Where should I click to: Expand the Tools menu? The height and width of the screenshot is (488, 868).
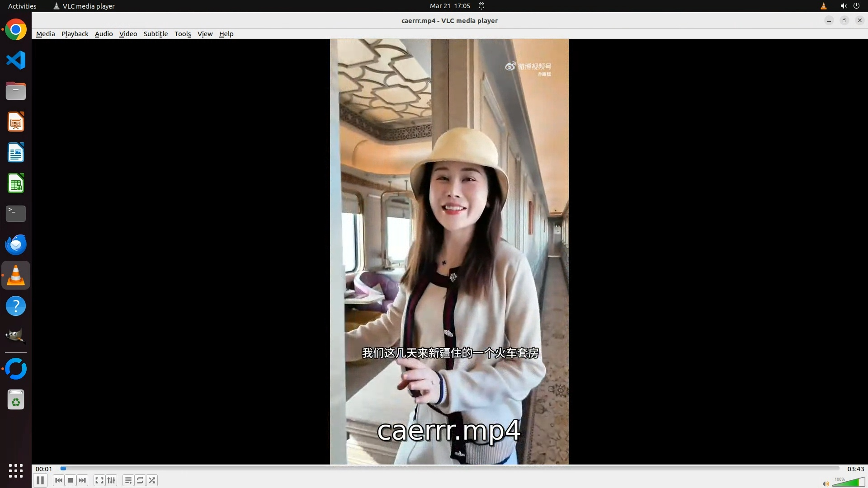(x=183, y=34)
